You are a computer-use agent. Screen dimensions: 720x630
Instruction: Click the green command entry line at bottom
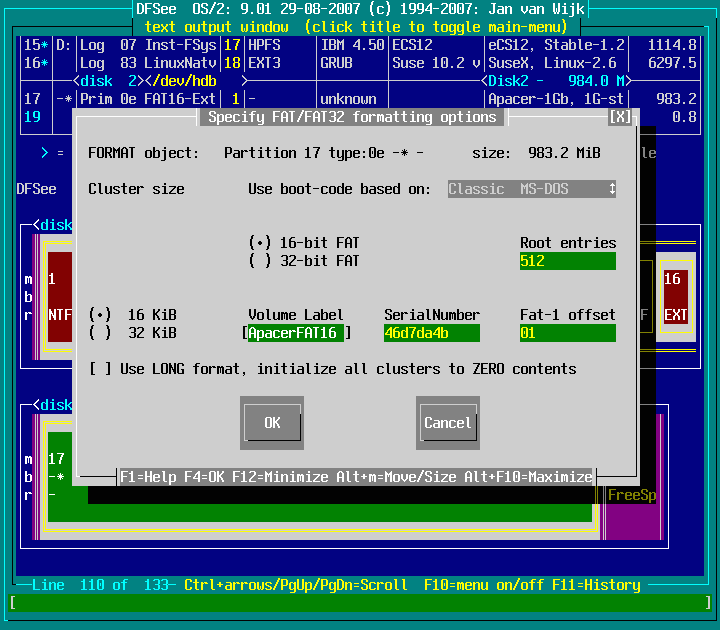click(x=359, y=603)
